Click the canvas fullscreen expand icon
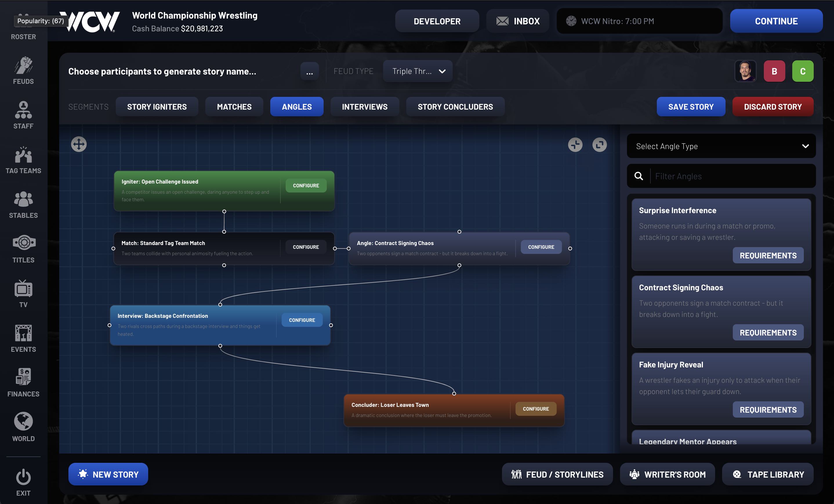 coord(599,144)
